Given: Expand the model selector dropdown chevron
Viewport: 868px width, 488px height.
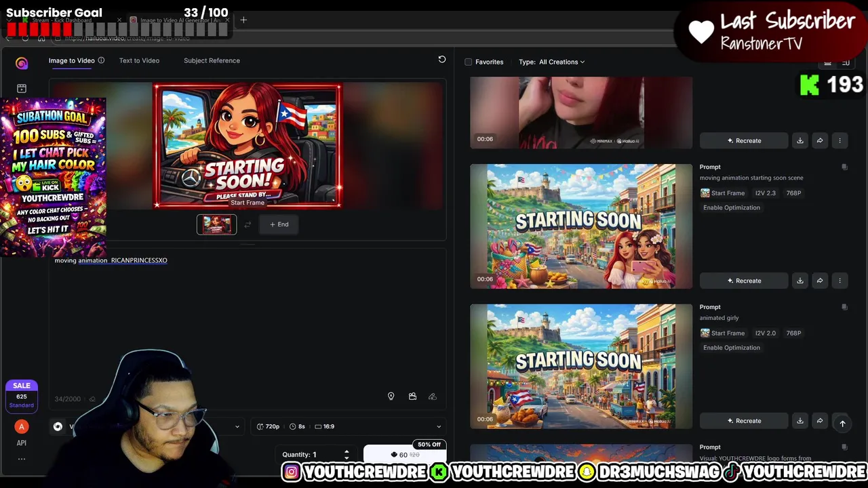Looking at the screenshot, I should point(237,426).
